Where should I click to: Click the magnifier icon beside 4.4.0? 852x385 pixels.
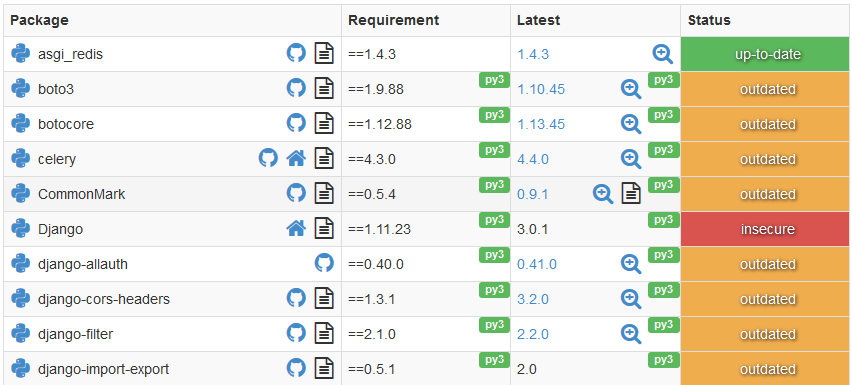(631, 159)
